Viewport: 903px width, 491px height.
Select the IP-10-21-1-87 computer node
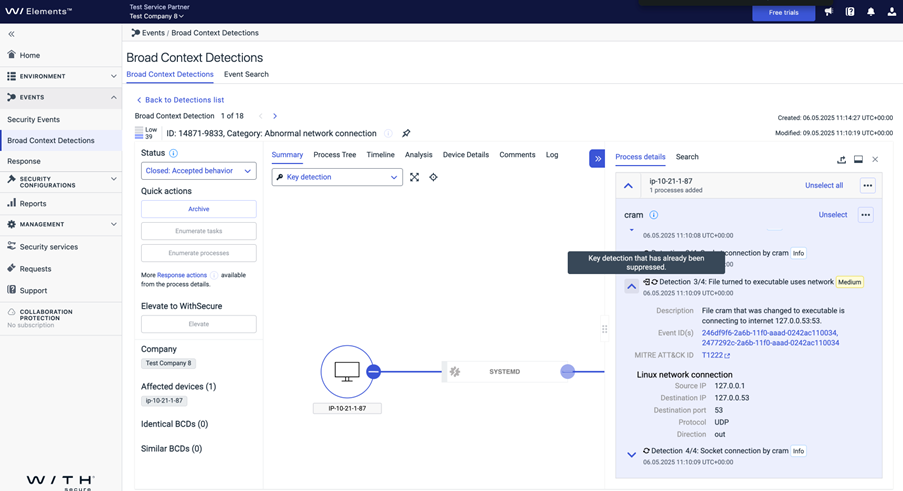click(347, 372)
